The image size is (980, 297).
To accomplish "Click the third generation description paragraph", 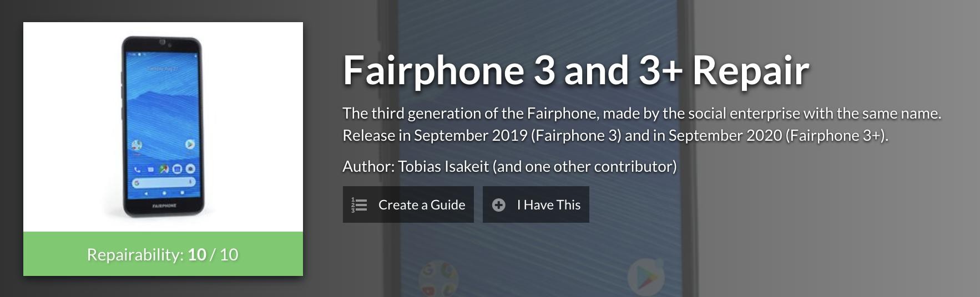I will (x=642, y=124).
